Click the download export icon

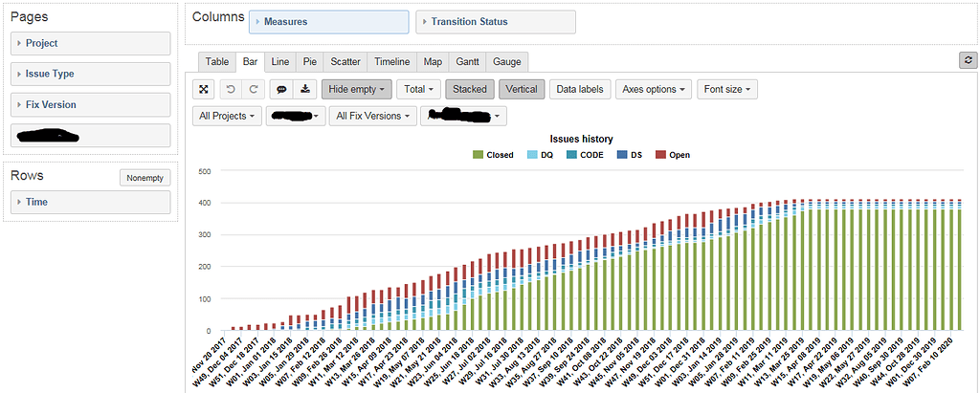(x=305, y=89)
